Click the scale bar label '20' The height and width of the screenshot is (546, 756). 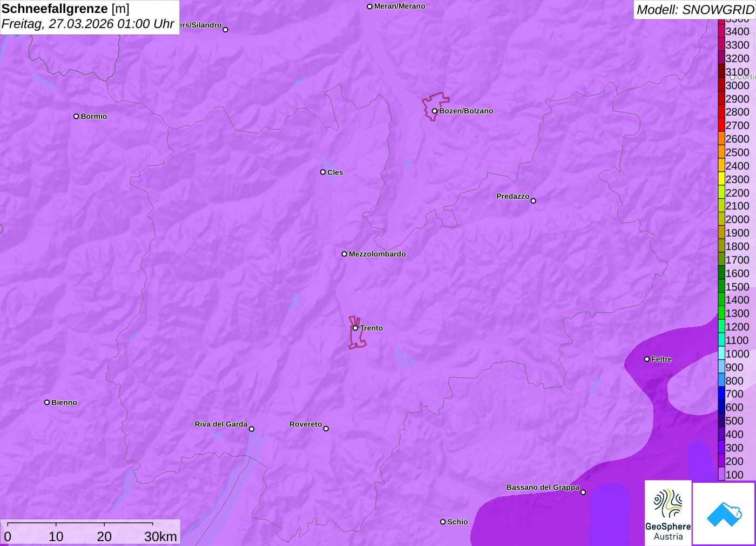click(x=104, y=536)
